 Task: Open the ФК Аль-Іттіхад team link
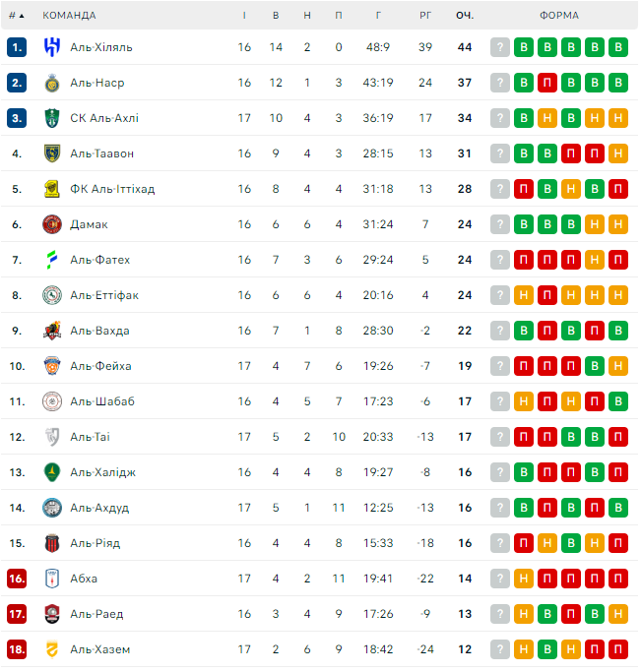tap(112, 189)
